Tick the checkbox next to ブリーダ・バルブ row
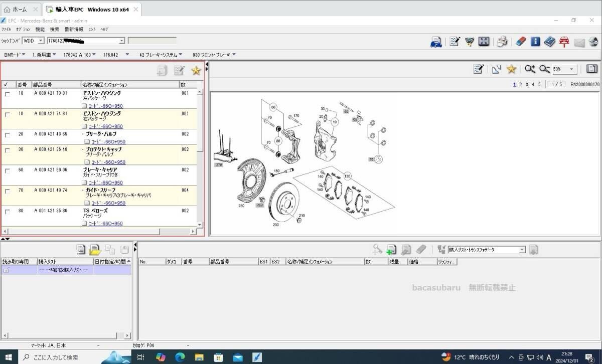This screenshot has height=364, width=602. tap(8, 134)
